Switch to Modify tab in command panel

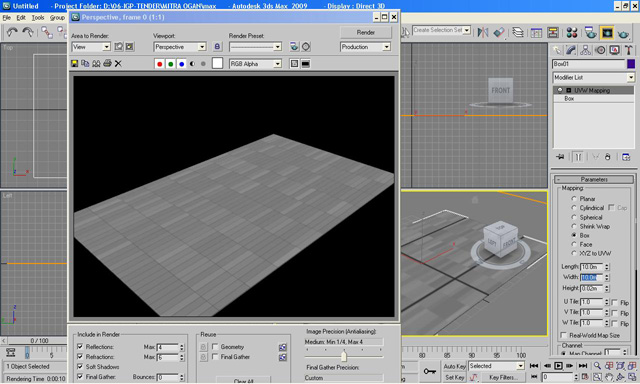pos(571,50)
